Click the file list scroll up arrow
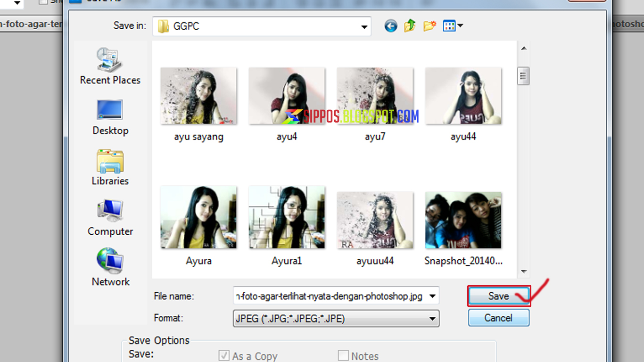The width and height of the screenshot is (644, 362). coord(523,48)
